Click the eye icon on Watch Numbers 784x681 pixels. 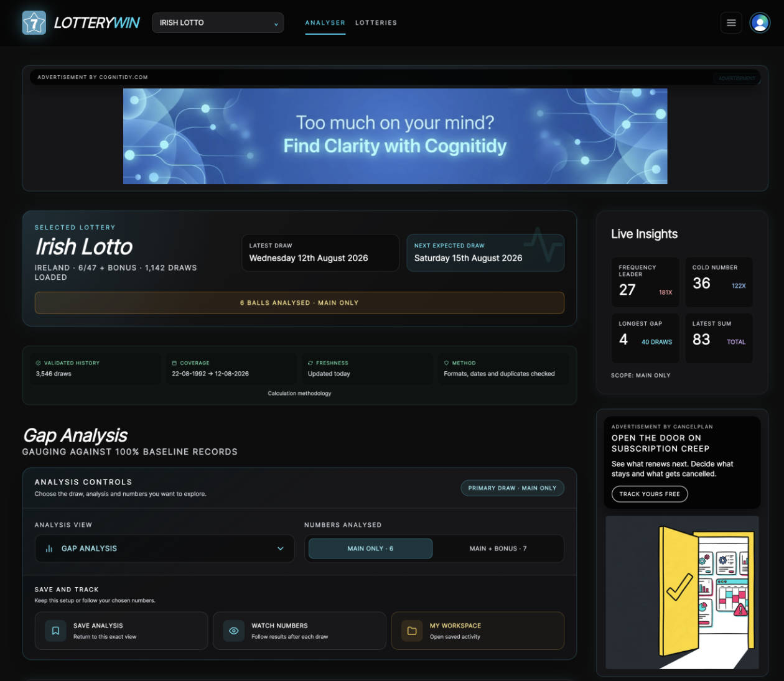(233, 631)
